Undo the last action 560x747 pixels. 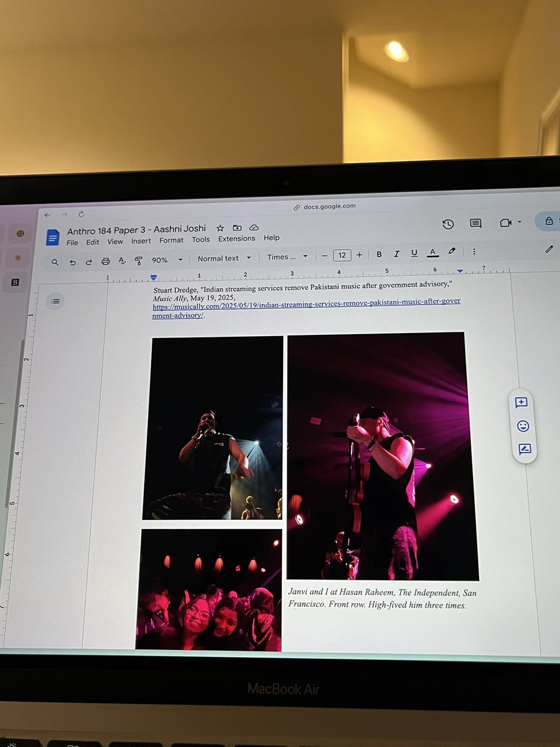72,262
